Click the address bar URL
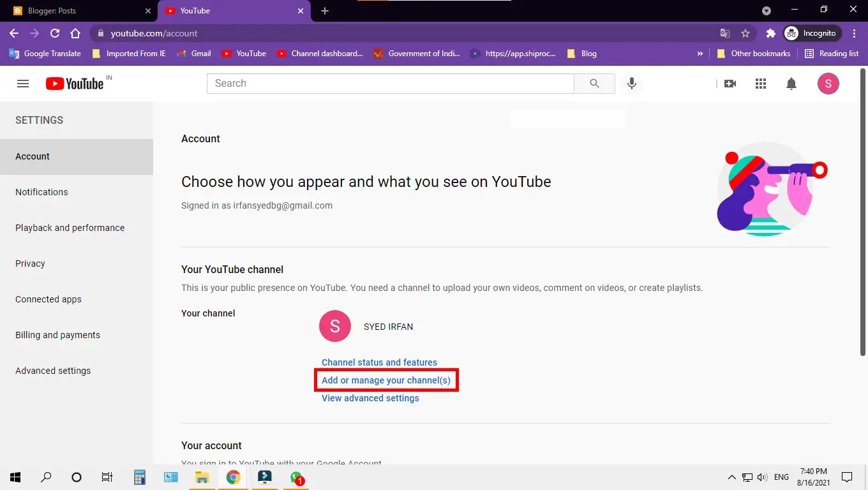Image resolution: width=868 pixels, height=490 pixels. coord(154,33)
